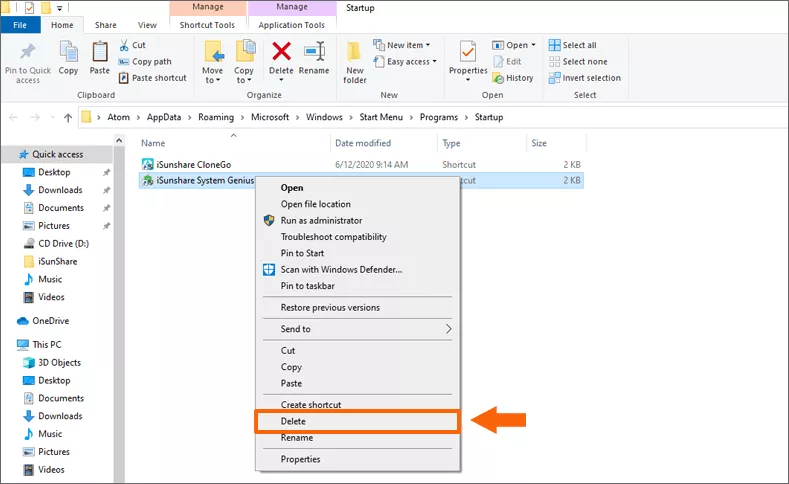This screenshot has height=484, width=789.
Task: Click the navigation pane scroll up arrow
Action: (119, 141)
